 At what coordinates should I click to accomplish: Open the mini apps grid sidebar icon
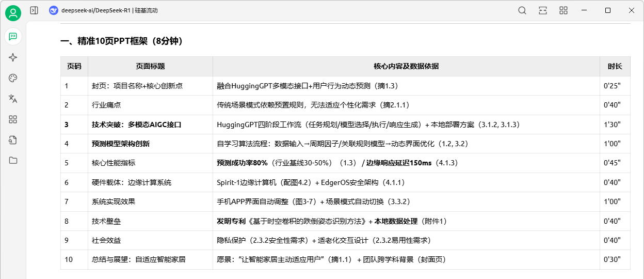click(x=13, y=119)
